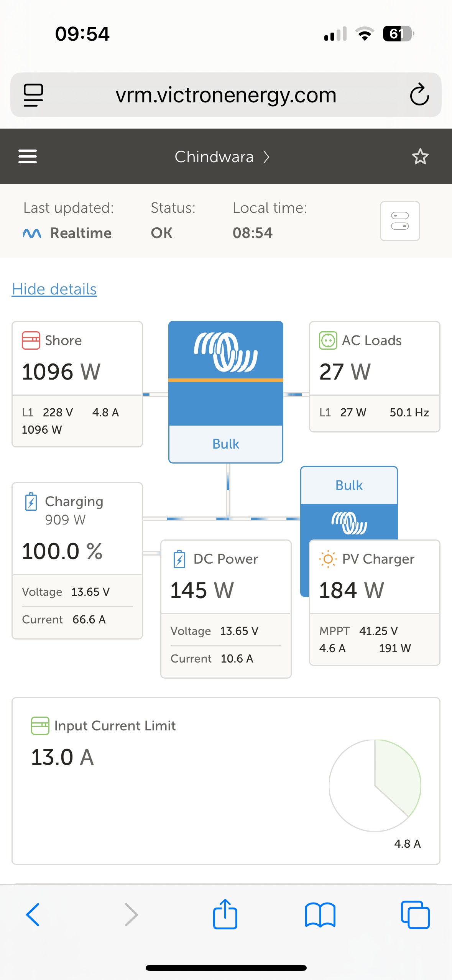Image resolution: width=452 pixels, height=980 pixels.
Task: Open the PV Charger sun icon
Action: (x=328, y=559)
